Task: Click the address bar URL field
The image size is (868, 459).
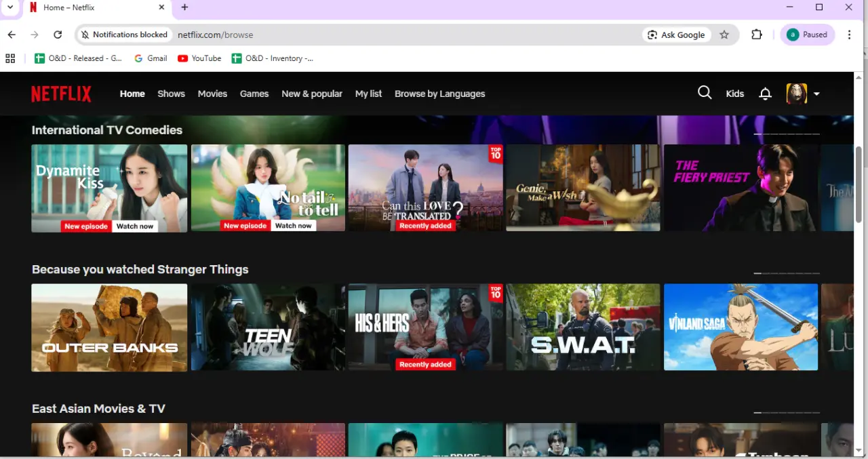Action: (407, 35)
